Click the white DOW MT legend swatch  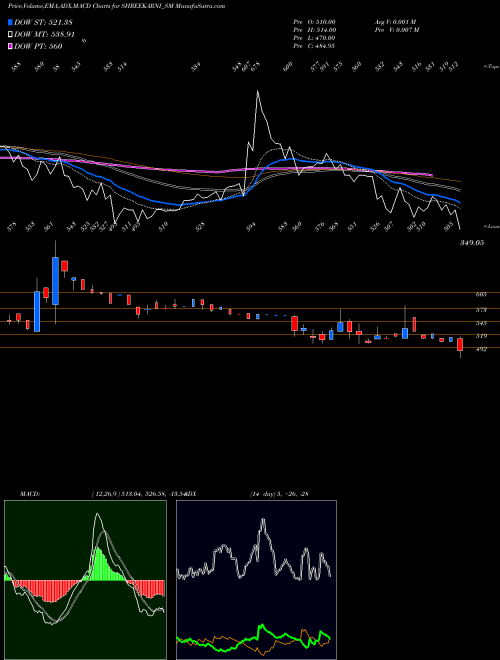click(x=11, y=35)
